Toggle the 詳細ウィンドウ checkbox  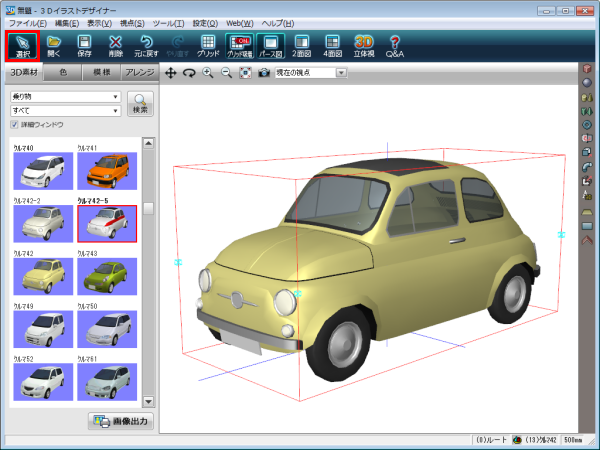click(14, 125)
